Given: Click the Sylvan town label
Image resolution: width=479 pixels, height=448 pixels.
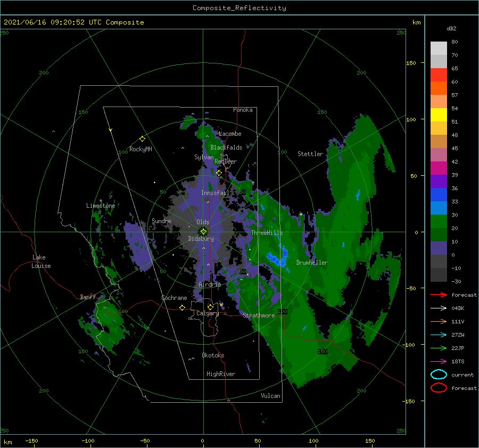Looking at the screenshot, I should [204, 157].
